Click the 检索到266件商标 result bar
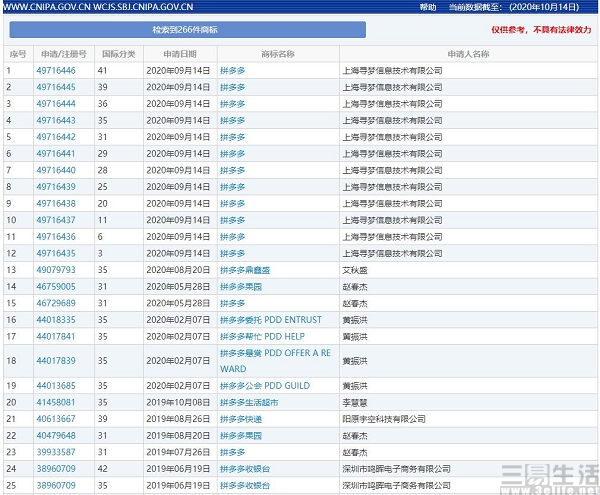Viewport: 600px width, 495px height. (x=188, y=29)
